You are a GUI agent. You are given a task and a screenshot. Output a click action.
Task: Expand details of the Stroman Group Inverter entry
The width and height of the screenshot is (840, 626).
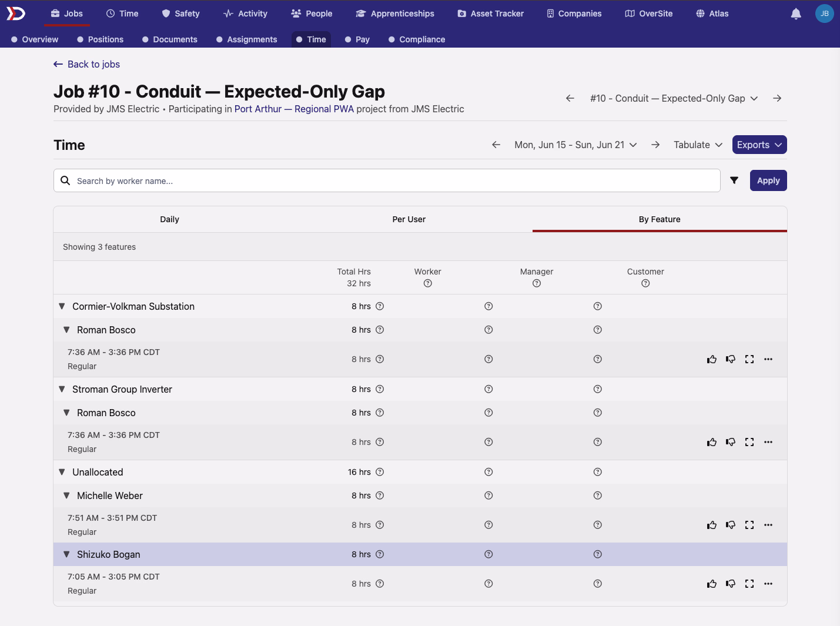749,442
